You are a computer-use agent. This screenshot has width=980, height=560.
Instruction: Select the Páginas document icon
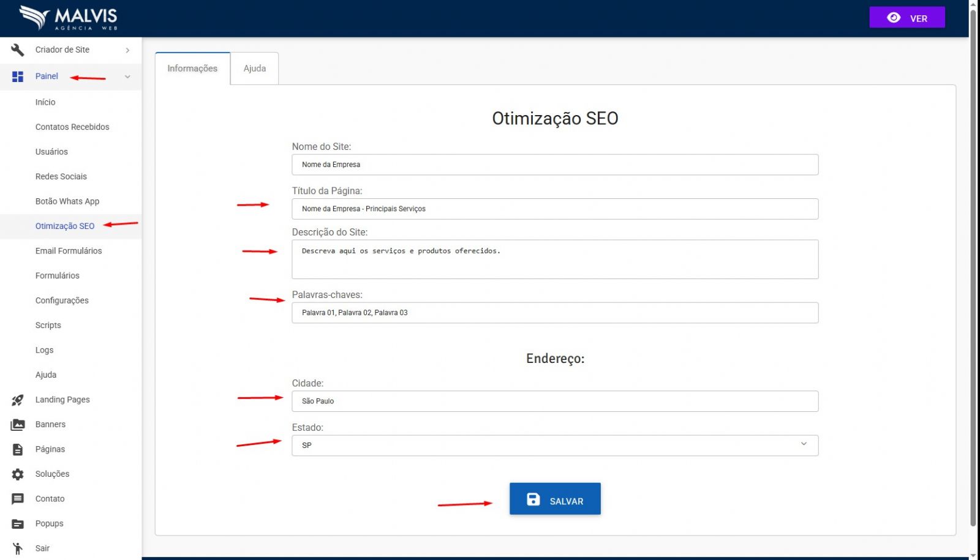click(x=17, y=449)
